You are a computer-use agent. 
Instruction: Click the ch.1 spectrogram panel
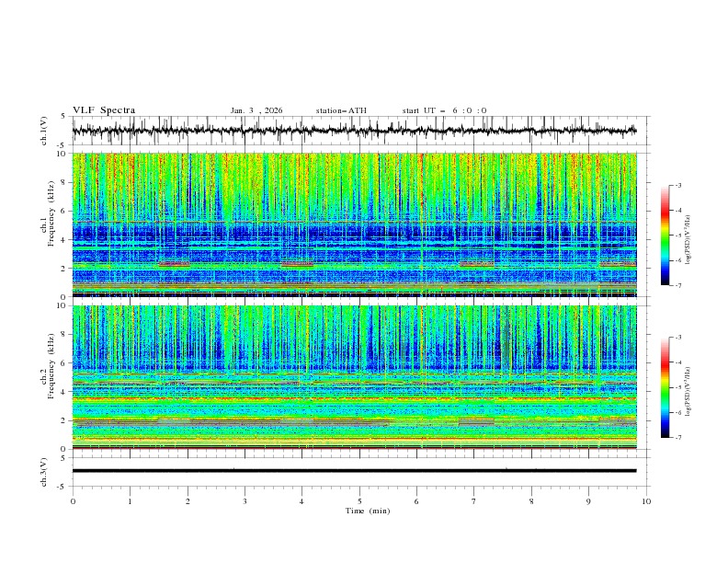[x=354, y=224]
